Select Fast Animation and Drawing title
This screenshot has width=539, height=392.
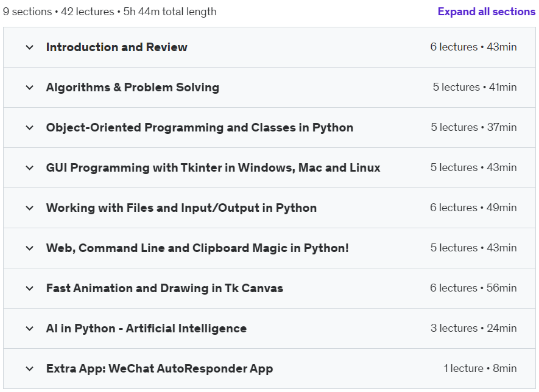(164, 289)
